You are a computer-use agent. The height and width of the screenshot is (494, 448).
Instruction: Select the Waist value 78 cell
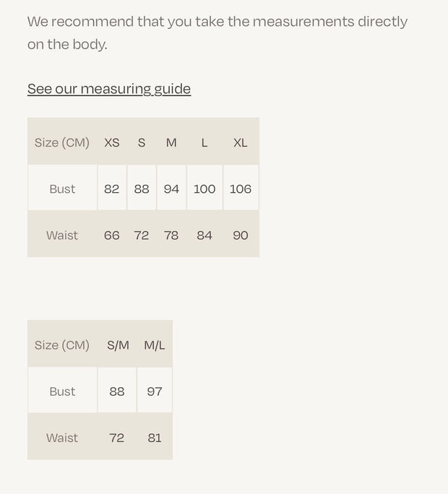pyautogui.click(x=171, y=235)
